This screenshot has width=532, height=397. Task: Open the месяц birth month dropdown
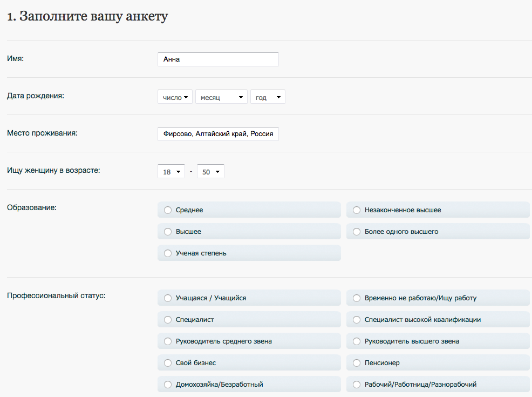click(221, 97)
